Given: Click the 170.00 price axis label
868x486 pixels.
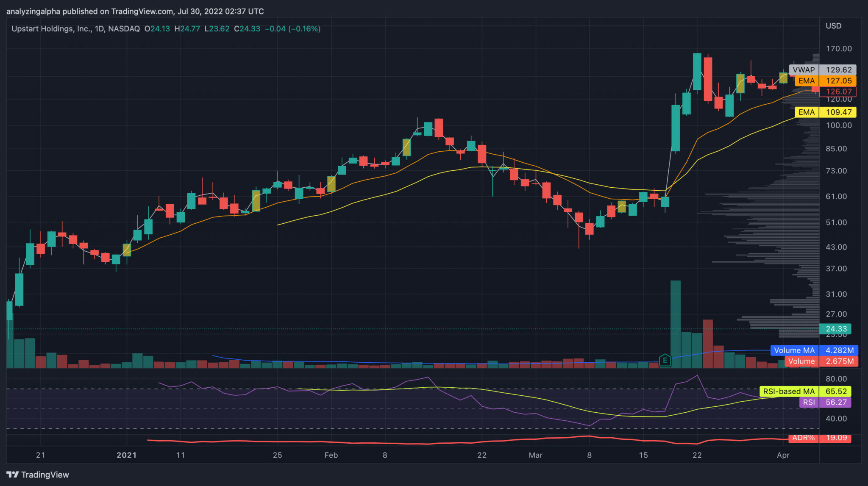Looking at the screenshot, I should click(x=838, y=49).
